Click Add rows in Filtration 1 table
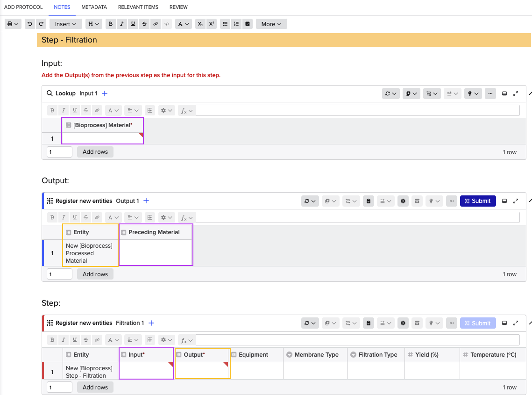Viewport: 532px width, 395px height. click(95, 387)
